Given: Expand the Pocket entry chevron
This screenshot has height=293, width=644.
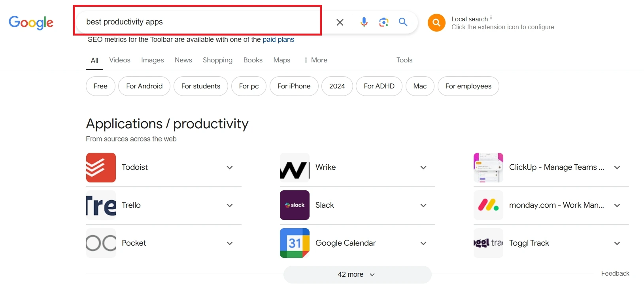Looking at the screenshot, I should pyautogui.click(x=230, y=243).
